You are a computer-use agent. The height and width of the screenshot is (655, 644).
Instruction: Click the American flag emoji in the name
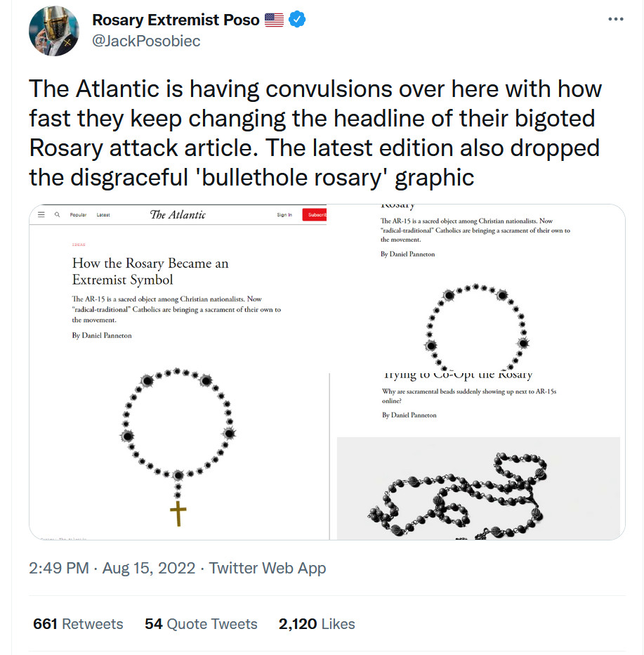coord(274,20)
